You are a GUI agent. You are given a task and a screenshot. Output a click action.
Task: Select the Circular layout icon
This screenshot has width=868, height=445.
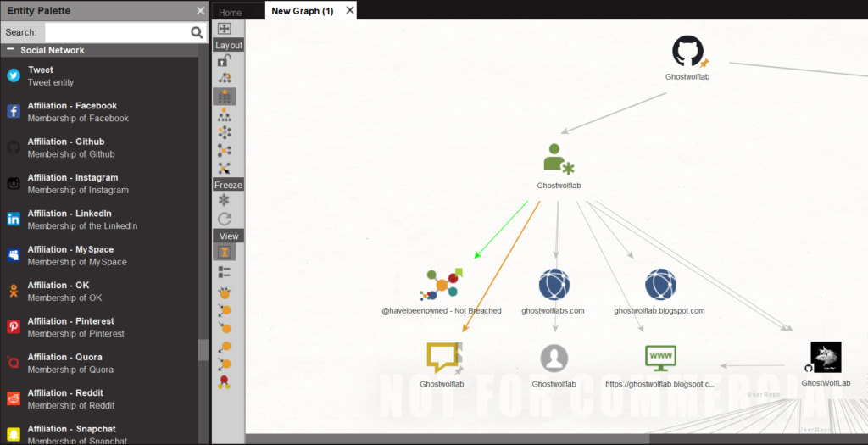pyautogui.click(x=224, y=132)
